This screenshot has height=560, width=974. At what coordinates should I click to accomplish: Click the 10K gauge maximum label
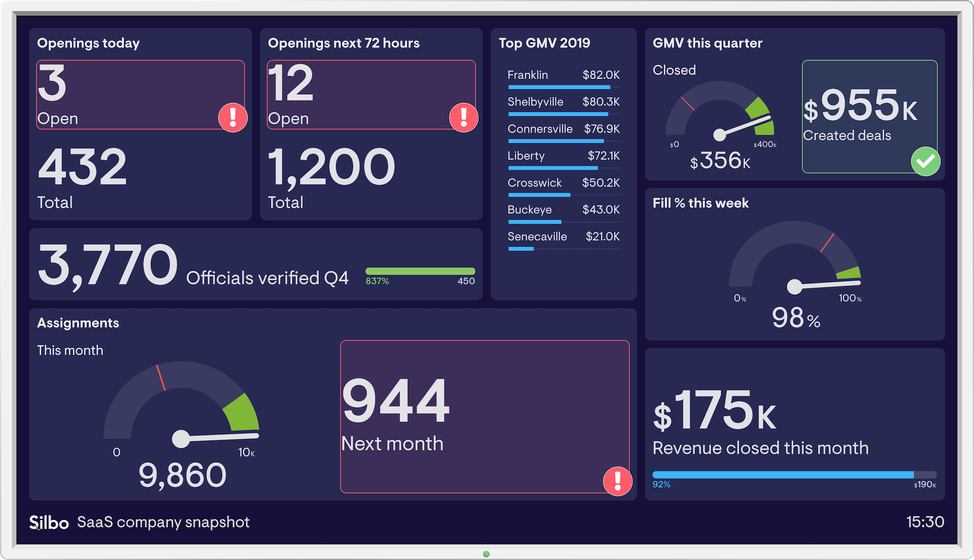pos(246,453)
